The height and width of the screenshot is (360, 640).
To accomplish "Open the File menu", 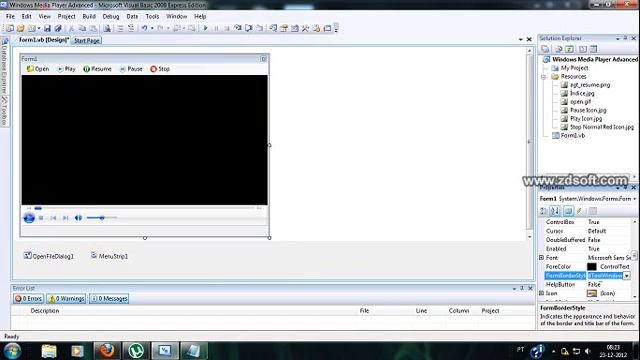I will [x=10, y=16].
